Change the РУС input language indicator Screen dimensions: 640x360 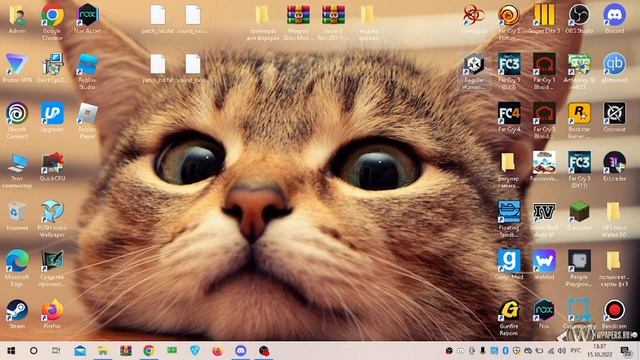(x=576, y=351)
